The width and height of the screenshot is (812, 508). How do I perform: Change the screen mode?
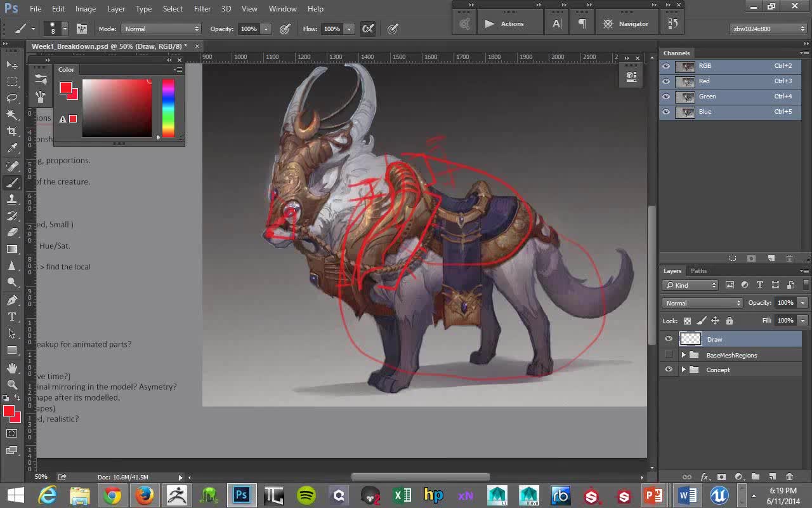click(x=12, y=450)
